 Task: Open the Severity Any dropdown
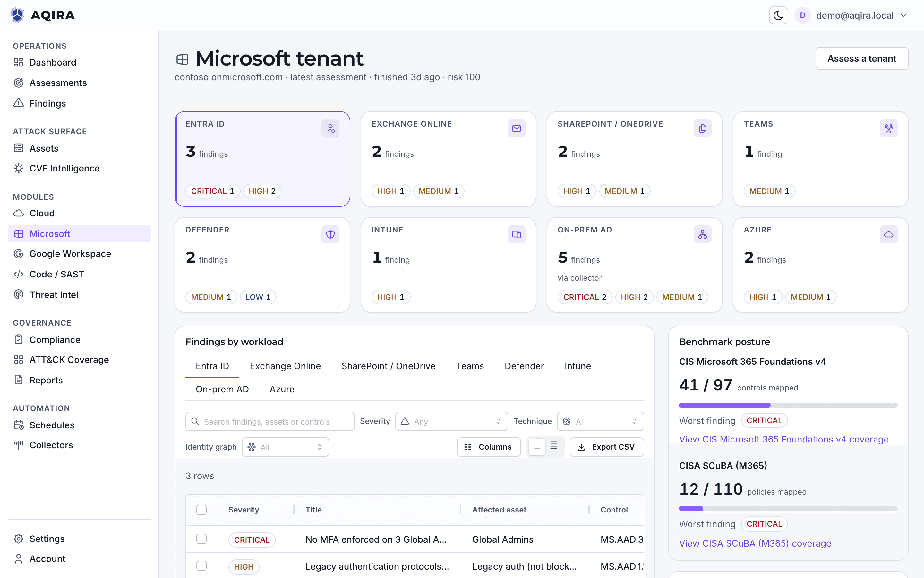(x=451, y=421)
